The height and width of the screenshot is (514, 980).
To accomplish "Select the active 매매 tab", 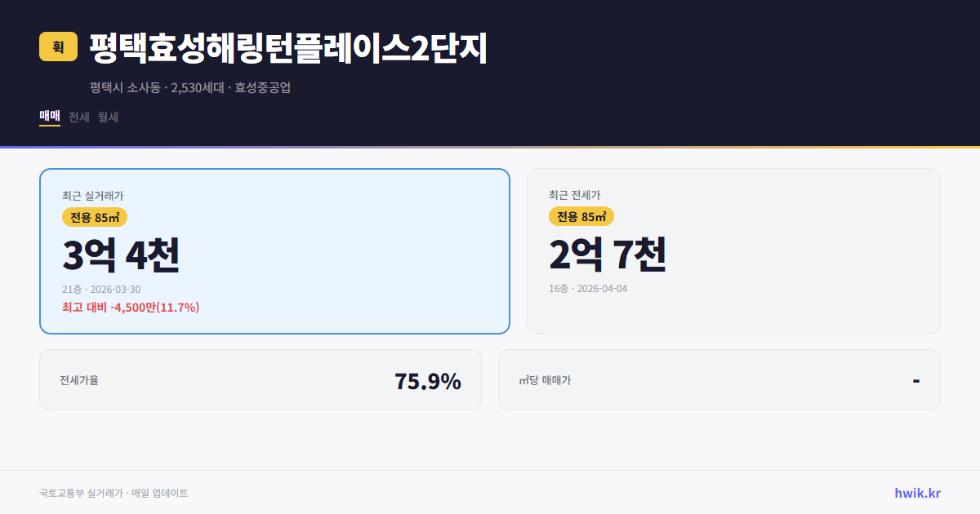I will 48,117.
